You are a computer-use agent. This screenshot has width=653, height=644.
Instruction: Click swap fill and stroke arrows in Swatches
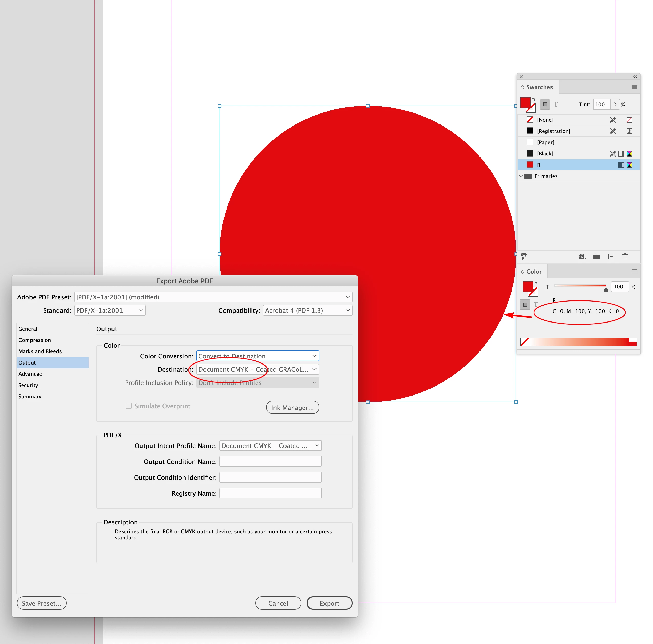tap(534, 99)
